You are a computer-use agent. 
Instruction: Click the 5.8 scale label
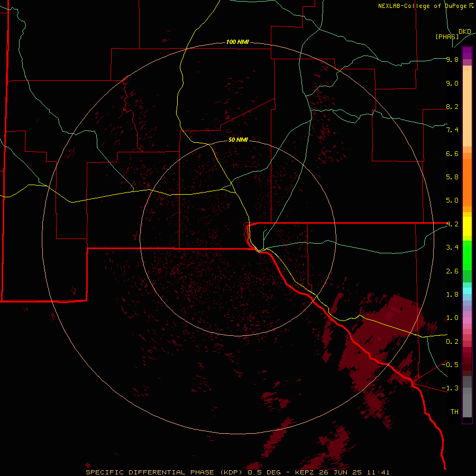pyautogui.click(x=452, y=177)
